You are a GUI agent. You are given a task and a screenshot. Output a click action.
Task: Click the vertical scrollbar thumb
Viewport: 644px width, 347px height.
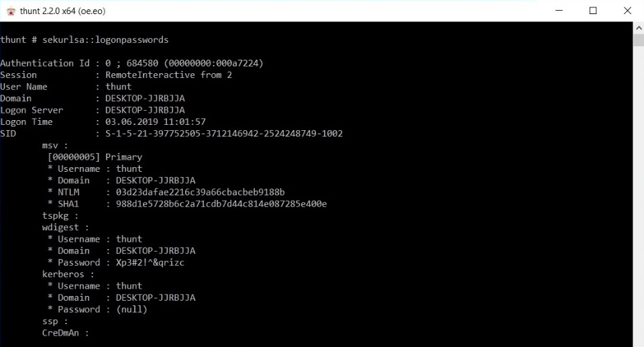pos(638,40)
